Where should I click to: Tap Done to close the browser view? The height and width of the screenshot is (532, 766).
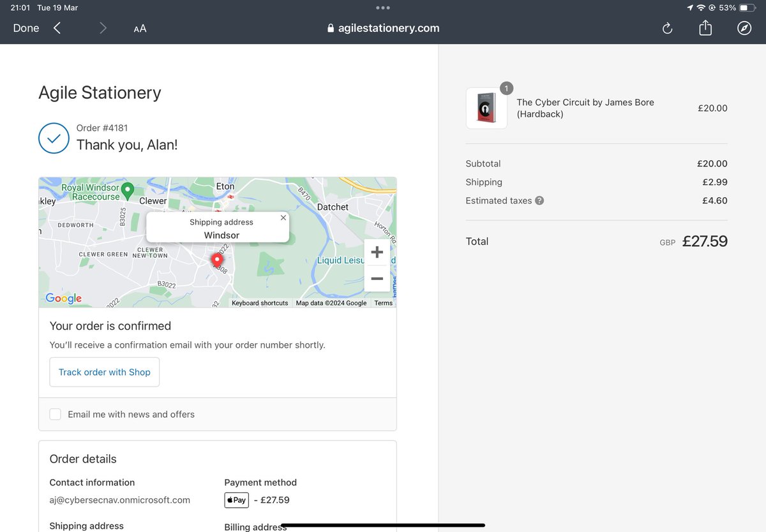[x=26, y=28]
